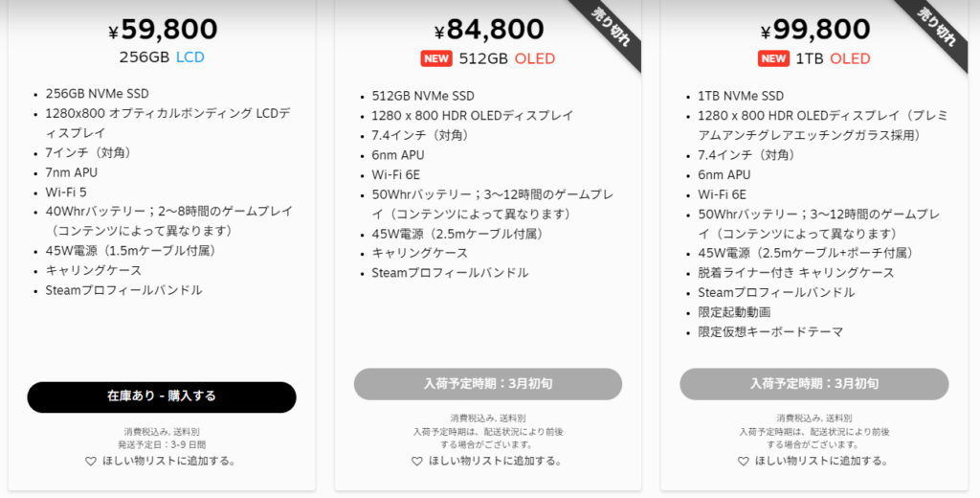Click heart icon under 256GB LCD model
Viewport: 980px width, 498px height.
91,461
